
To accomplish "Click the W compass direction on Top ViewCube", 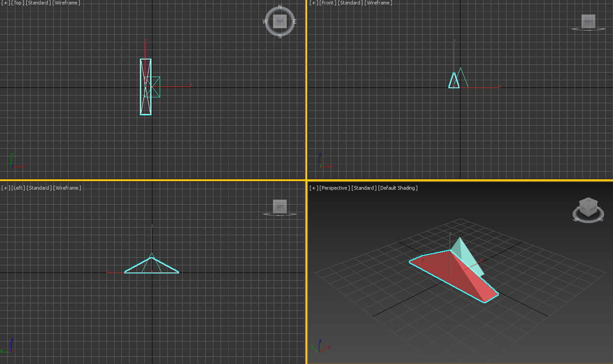I will click(265, 21).
